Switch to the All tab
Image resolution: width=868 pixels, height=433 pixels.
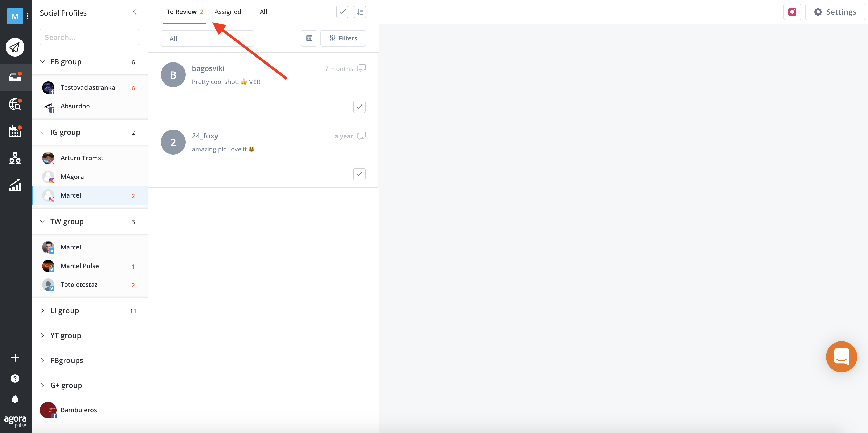[x=263, y=12]
